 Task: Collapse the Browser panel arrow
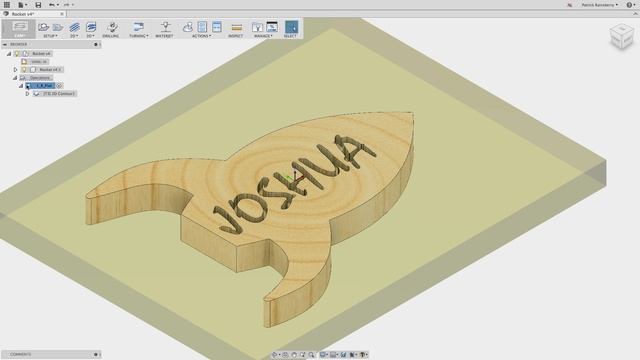coord(5,44)
